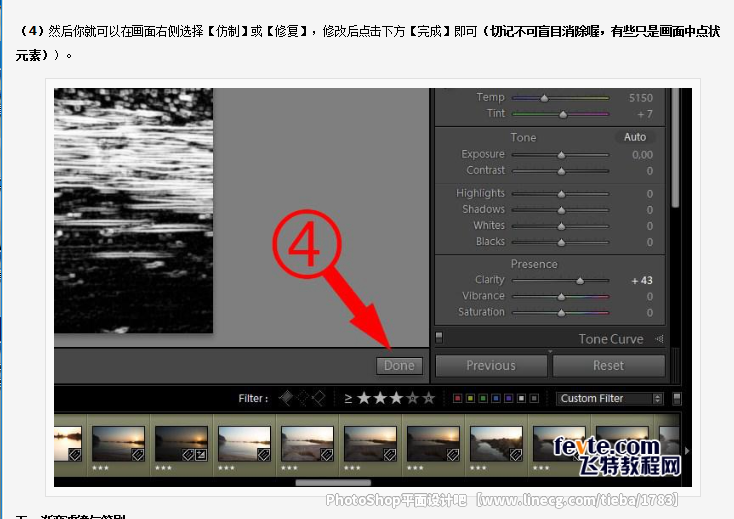The image size is (734, 519).
Task: Select the filmstrip thumbnail with two badges
Action: pyautogui.click(x=182, y=444)
